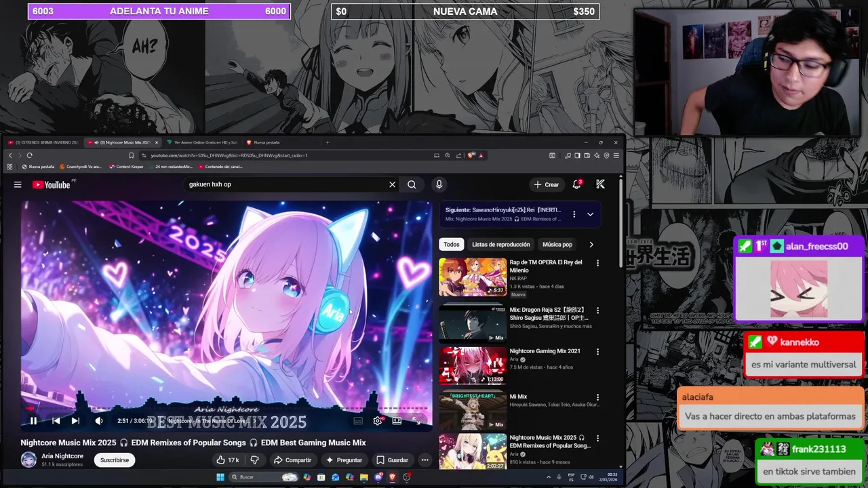Open more actions ellipsis below video

[425, 460]
